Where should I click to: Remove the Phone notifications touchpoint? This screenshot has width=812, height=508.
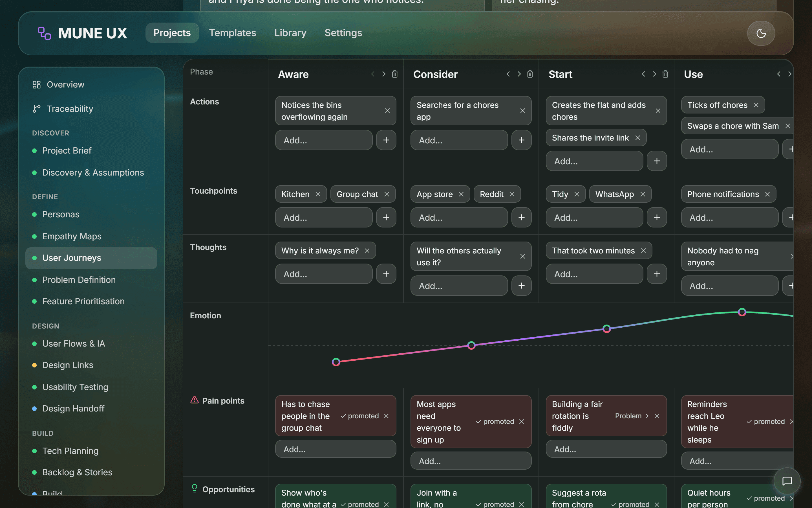click(x=767, y=194)
